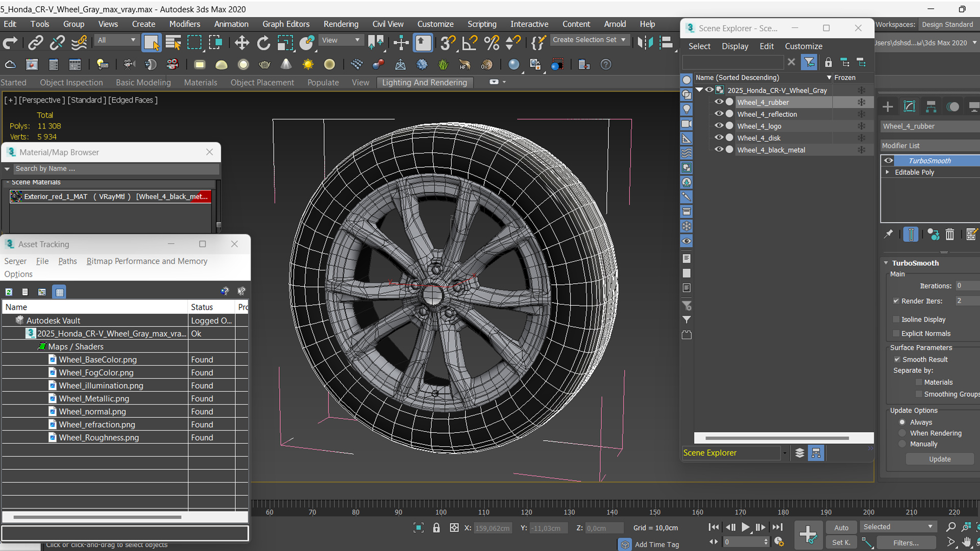Click the Filters... button
This screenshot has width=980, height=551.
point(906,543)
